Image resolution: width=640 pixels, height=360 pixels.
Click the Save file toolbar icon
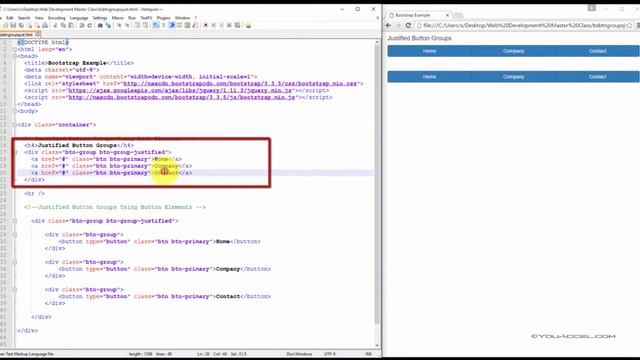point(13,25)
